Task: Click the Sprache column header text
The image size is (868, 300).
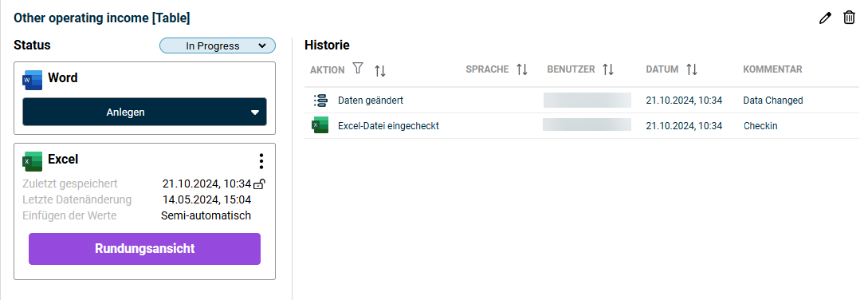Action: [487, 69]
